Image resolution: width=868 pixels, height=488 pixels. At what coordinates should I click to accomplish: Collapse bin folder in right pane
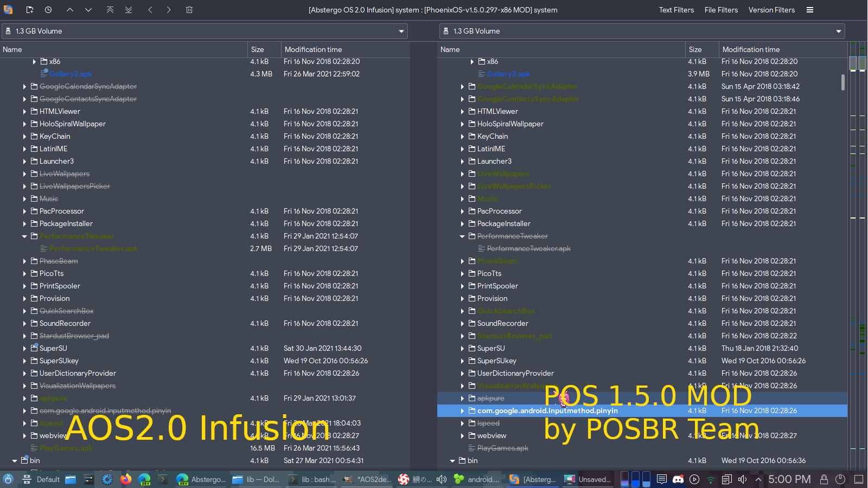point(452,461)
